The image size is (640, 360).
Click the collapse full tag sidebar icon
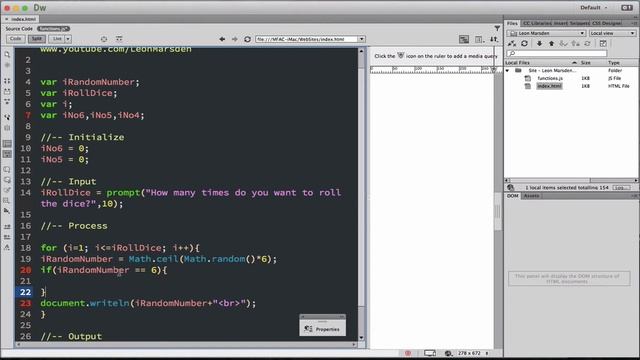point(7,81)
